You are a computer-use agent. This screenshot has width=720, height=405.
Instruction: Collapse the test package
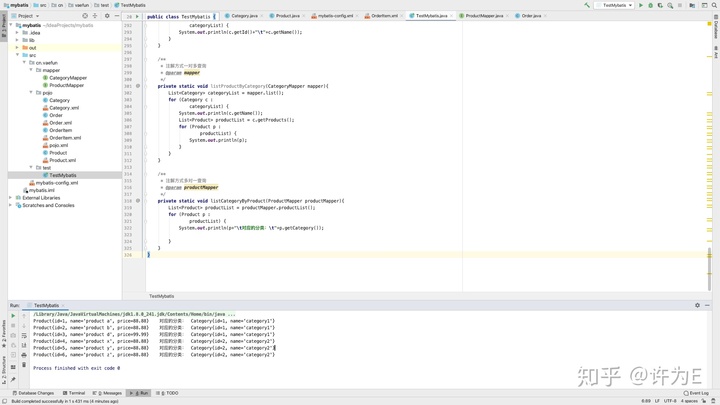pyautogui.click(x=31, y=168)
